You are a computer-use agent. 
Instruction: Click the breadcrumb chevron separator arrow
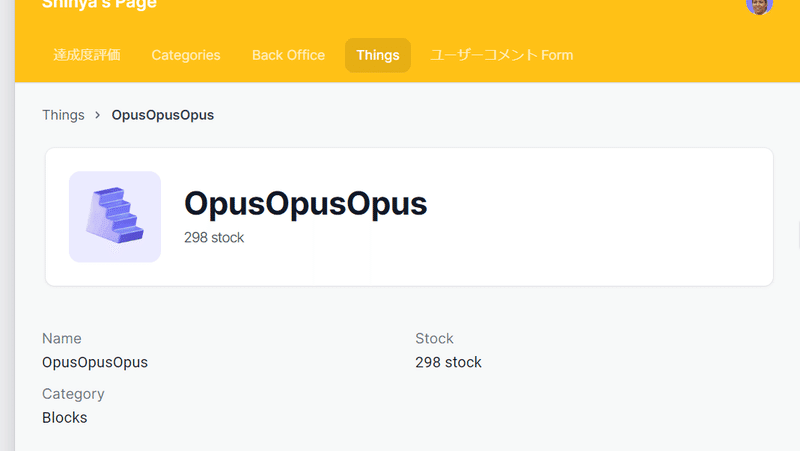pyautogui.click(x=97, y=115)
